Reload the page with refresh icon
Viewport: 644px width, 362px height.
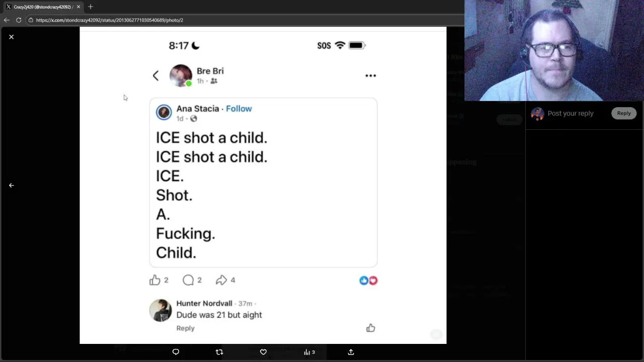click(x=19, y=20)
